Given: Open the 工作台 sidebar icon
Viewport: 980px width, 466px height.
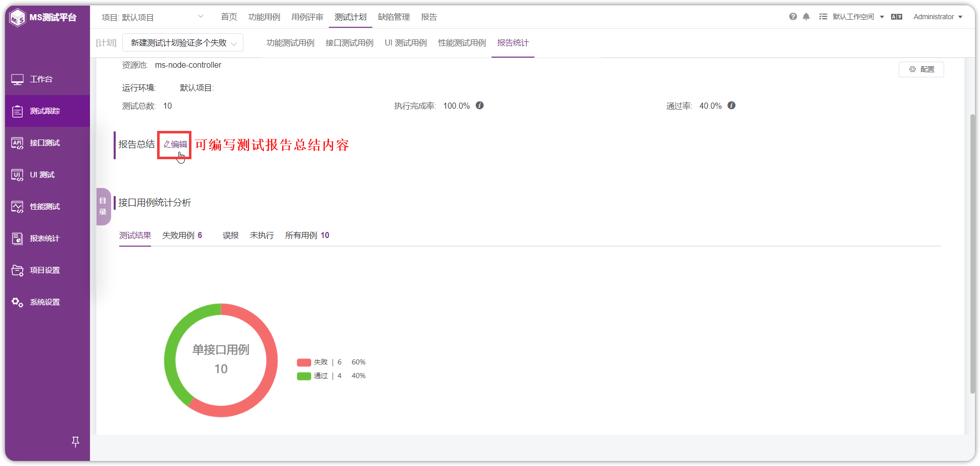Looking at the screenshot, I should click(18, 79).
